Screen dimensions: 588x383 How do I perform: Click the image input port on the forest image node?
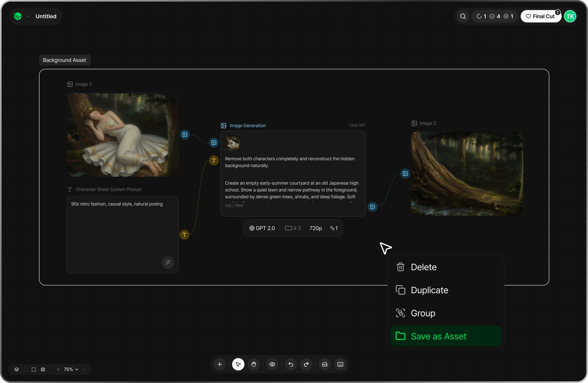[x=405, y=174]
